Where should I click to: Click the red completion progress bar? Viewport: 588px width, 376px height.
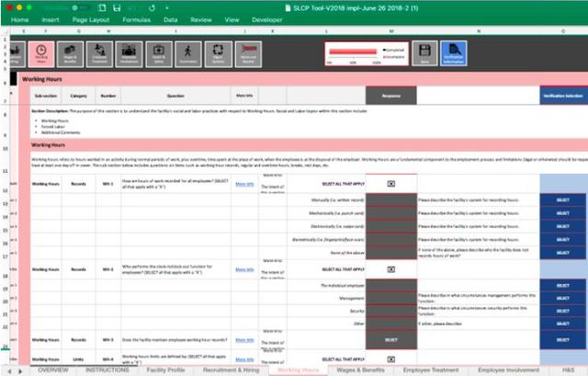(354, 52)
